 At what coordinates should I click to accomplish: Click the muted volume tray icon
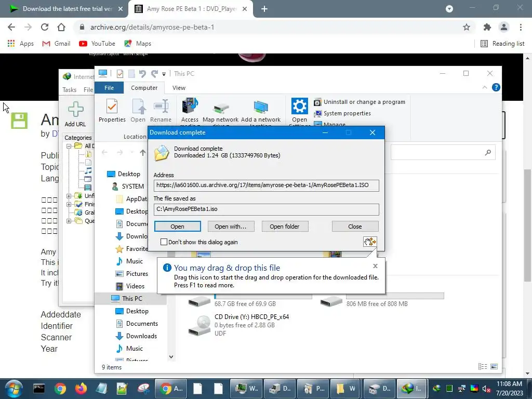[x=486, y=389]
